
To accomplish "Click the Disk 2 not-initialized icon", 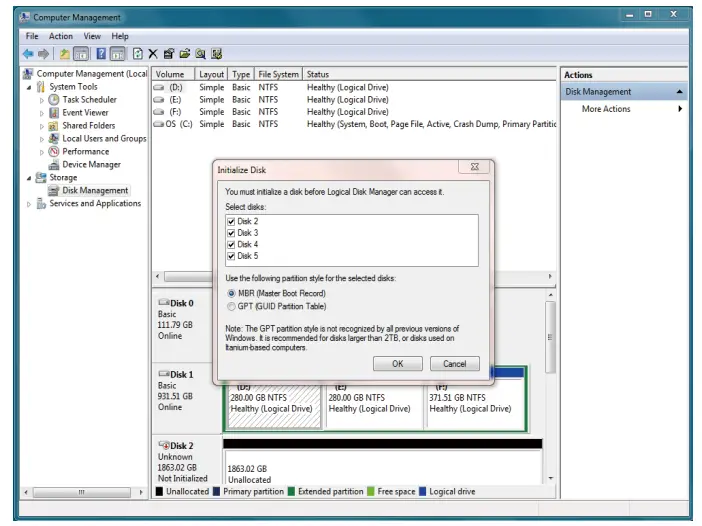I will 163,445.
